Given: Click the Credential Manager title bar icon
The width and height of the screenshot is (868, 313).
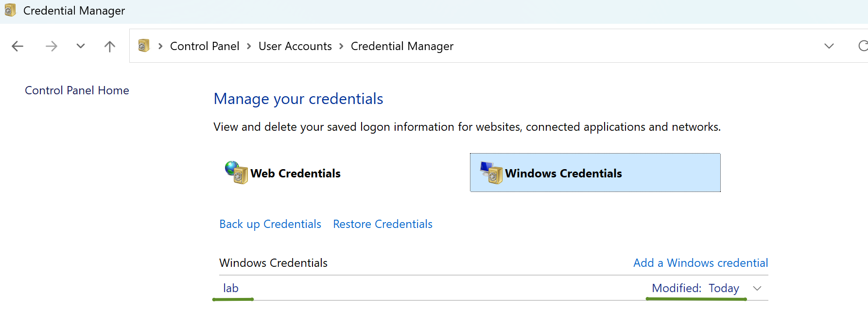Looking at the screenshot, I should 10,10.
